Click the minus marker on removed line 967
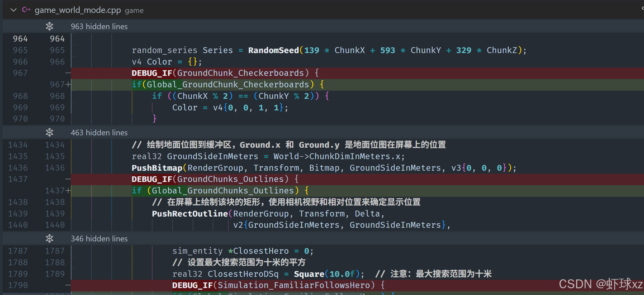The height and width of the screenshot is (295, 644). pos(68,73)
